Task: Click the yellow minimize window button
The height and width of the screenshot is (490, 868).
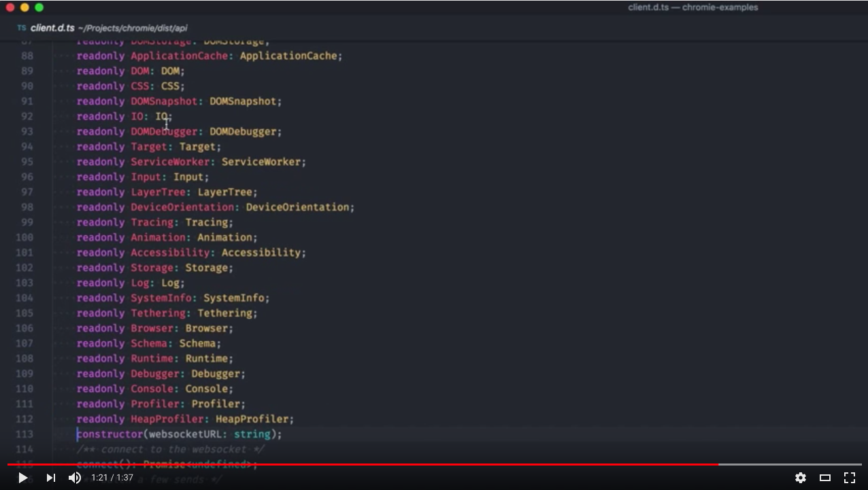Action: tap(24, 7)
